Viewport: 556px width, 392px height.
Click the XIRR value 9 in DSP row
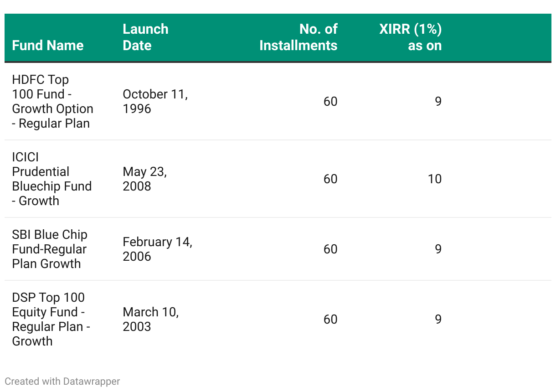coord(438,319)
